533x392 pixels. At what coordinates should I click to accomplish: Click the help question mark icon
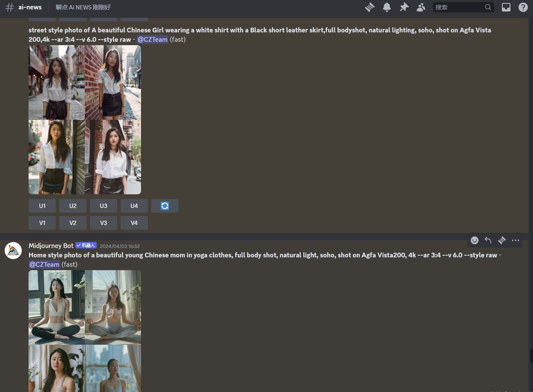click(523, 7)
